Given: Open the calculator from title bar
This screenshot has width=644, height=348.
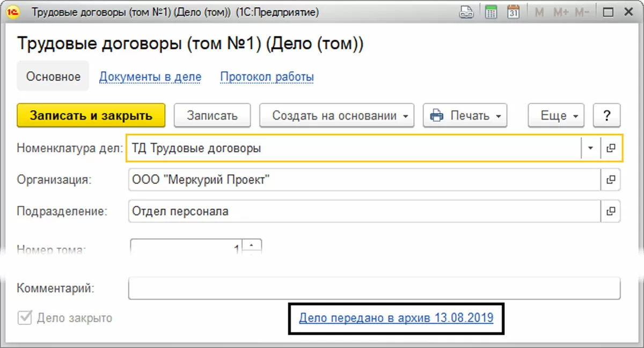Looking at the screenshot, I should (x=490, y=12).
